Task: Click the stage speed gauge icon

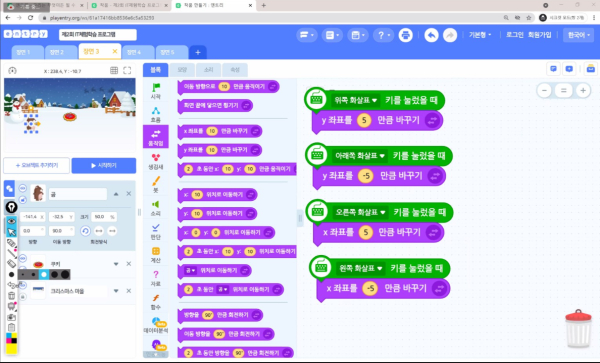Action: tap(12, 71)
